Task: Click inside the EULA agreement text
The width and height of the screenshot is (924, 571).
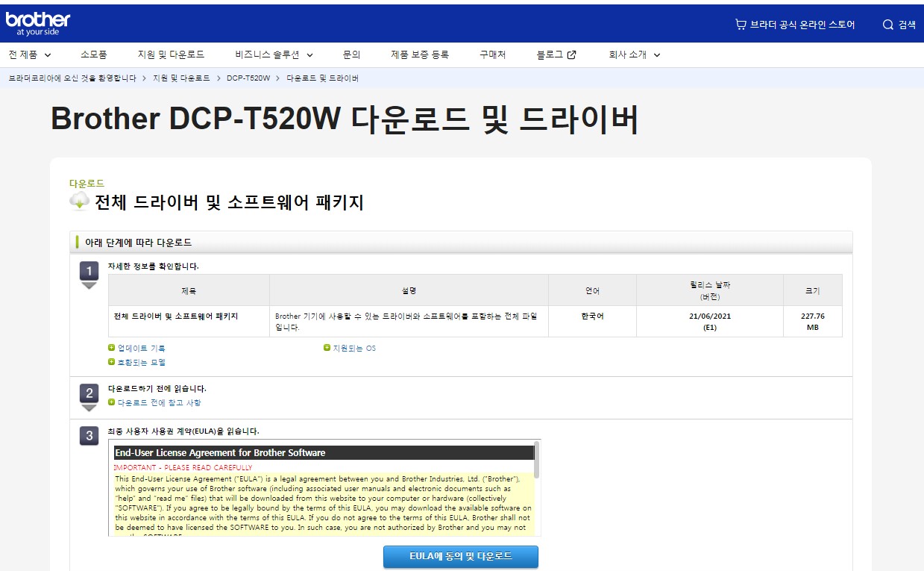Action: click(x=324, y=502)
